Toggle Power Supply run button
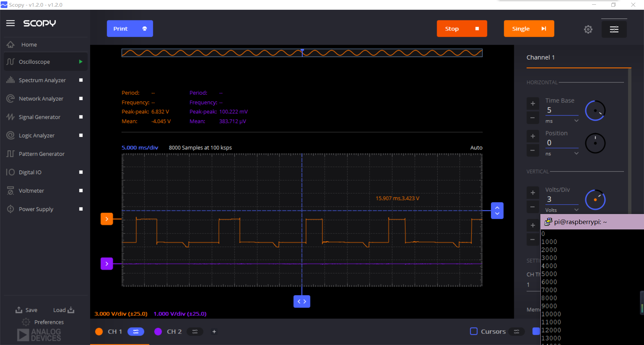 [81, 209]
